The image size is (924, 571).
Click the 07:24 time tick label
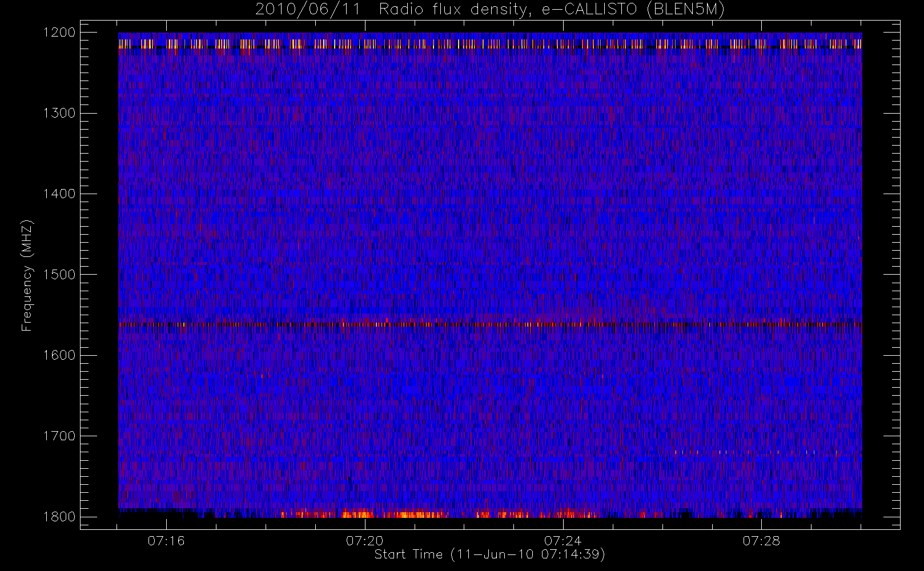(x=563, y=541)
